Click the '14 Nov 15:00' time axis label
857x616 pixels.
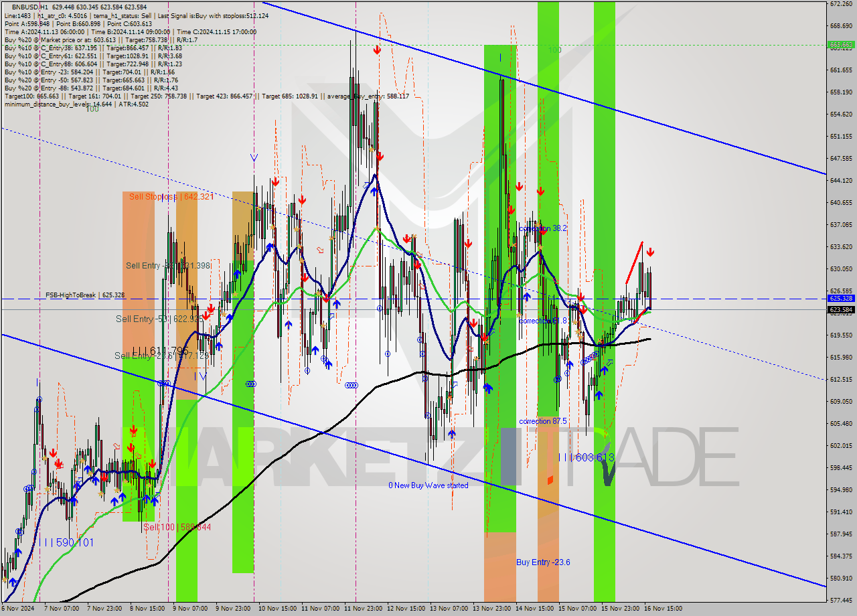click(534, 609)
